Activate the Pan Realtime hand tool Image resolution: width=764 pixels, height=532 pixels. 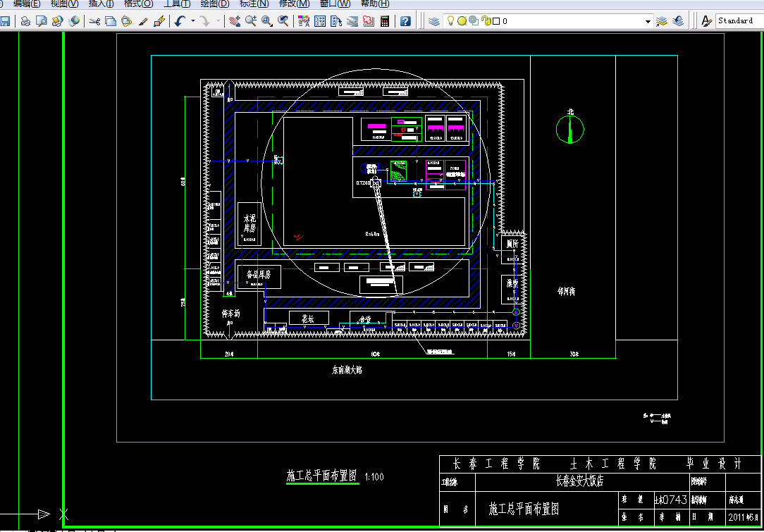point(235,21)
